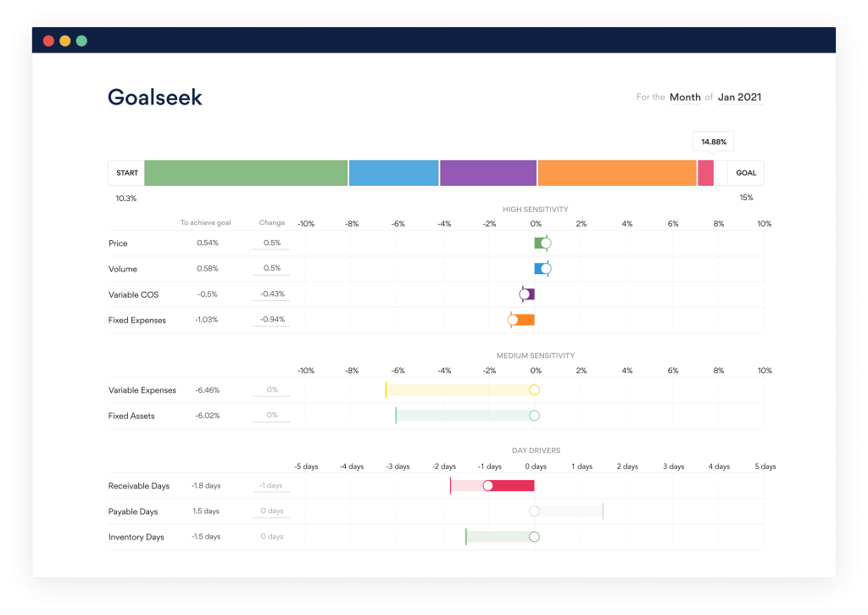The width and height of the screenshot is (868, 615).
Task: Click the Payable Days row label
Action: point(133,512)
